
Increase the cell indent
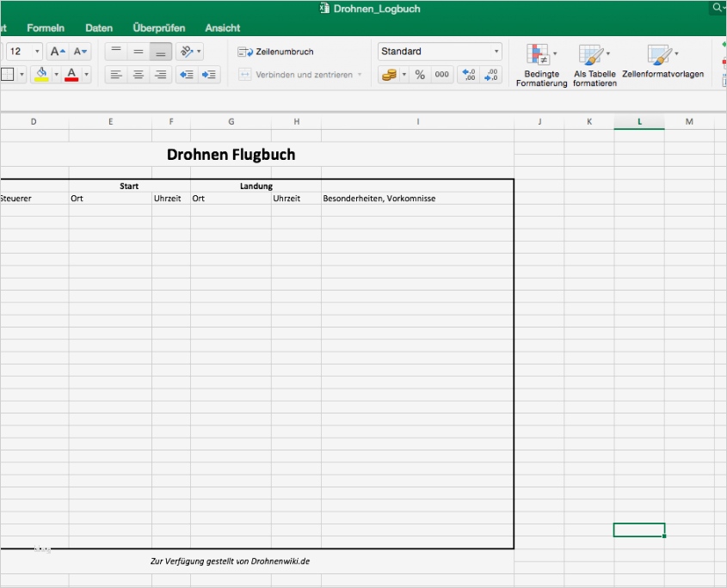[x=209, y=75]
